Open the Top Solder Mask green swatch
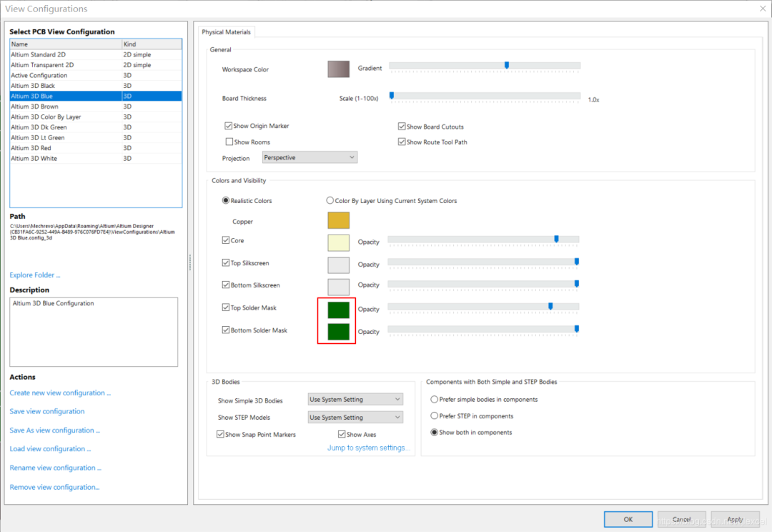Image resolution: width=772 pixels, height=532 pixels. click(x=338, y=309)
